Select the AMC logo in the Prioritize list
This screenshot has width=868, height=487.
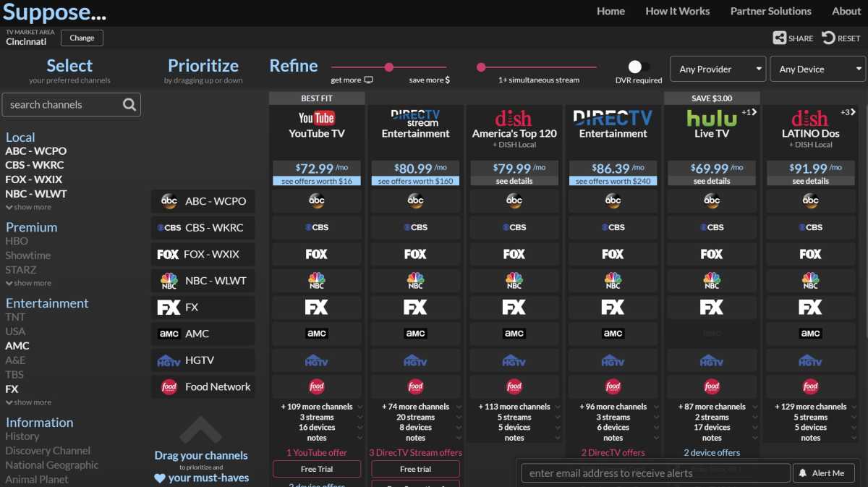pos(169,334)
